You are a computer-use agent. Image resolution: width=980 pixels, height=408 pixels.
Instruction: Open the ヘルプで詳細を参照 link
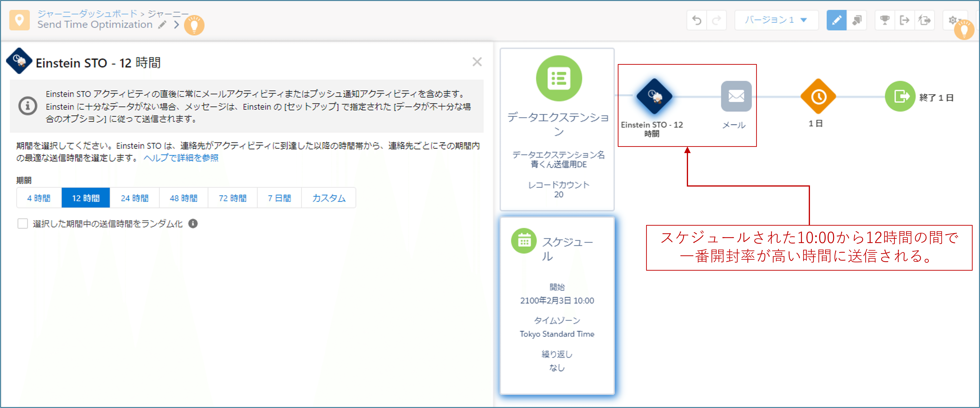click(x=181, y=158)
